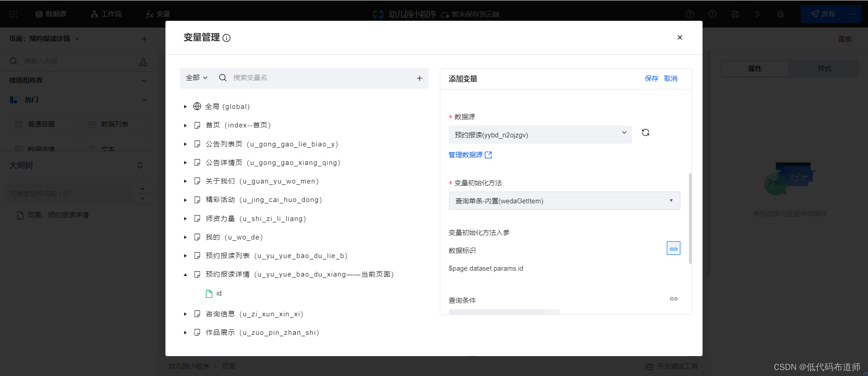Open the apps grid menu
This screenshot has width=868, height=376.
pyautogui.click(x=14, y=14)
